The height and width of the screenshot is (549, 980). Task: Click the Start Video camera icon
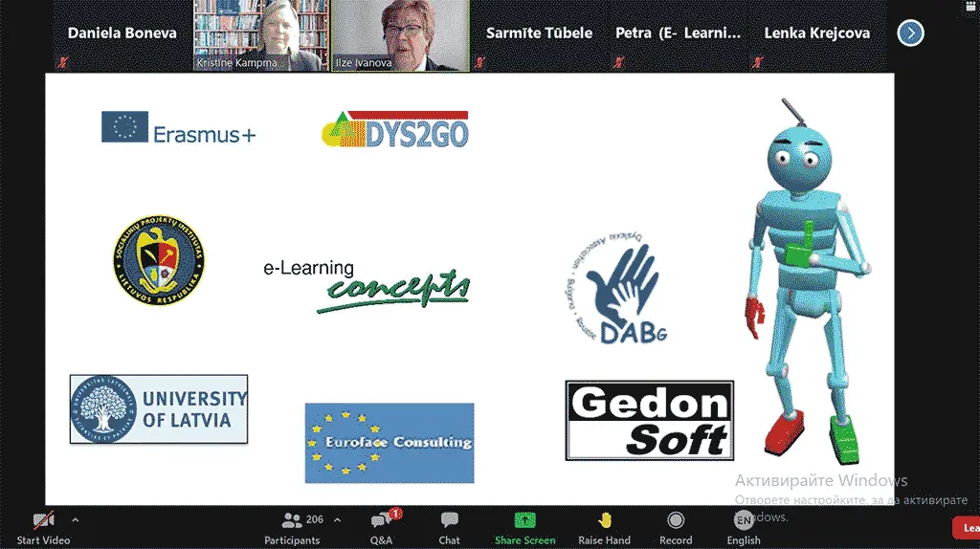[x=43, y=519]
